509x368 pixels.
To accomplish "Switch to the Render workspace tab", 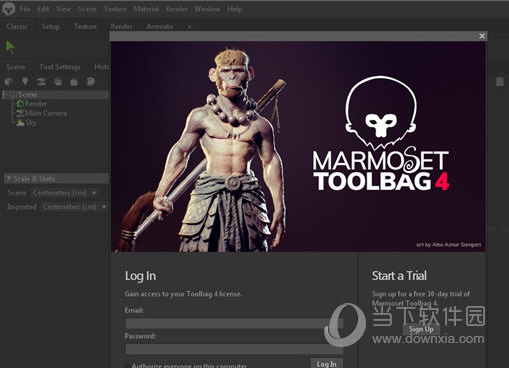I will click(x=121, y=27).
